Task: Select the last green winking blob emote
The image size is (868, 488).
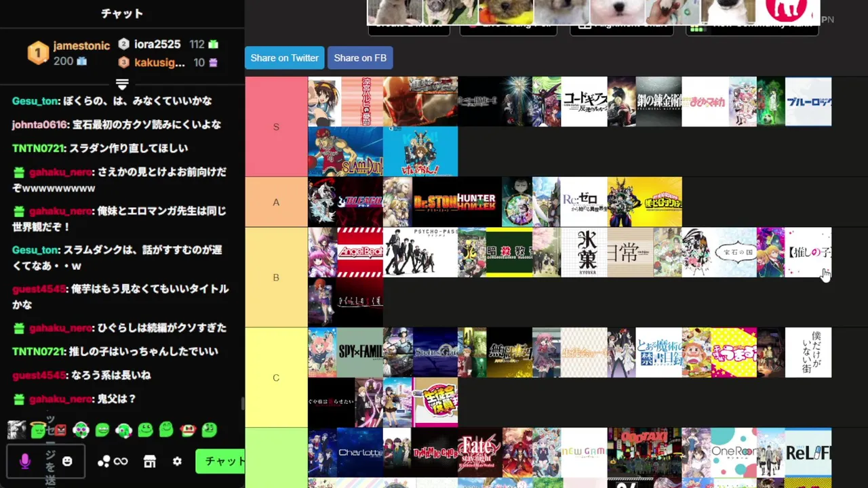Action: 210,430
